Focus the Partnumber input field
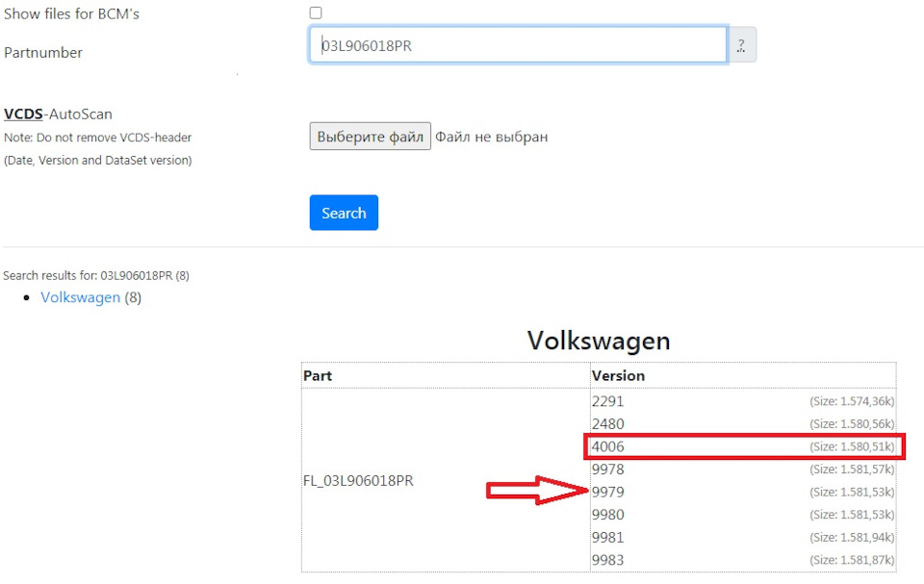This screenshot has width=924, height=584. [518, 45]
